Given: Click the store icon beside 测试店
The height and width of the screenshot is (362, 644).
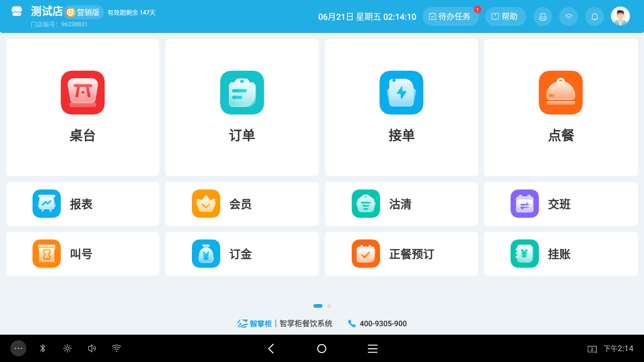Looking at the screenshot, I should 17,12.
